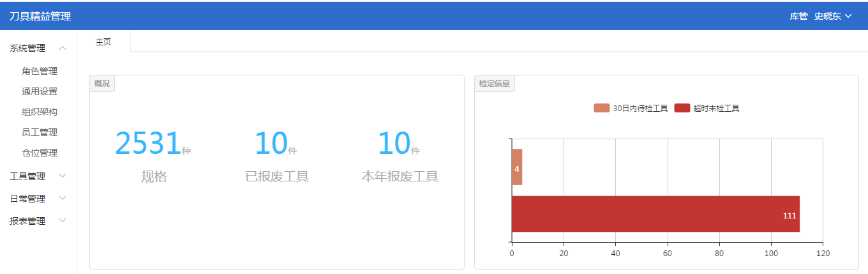Collapse the 系统管理 menu chevron
This screenshot has height=274, width=868.
point(63,48)
